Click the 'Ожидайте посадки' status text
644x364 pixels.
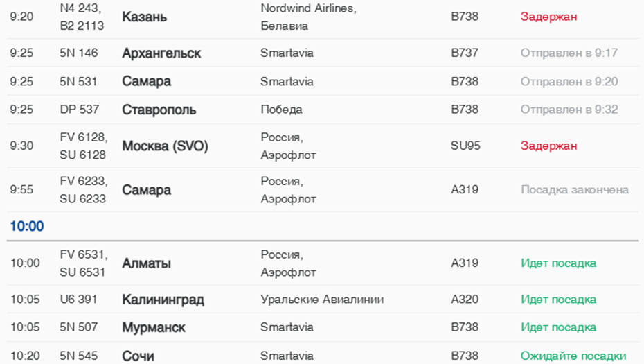click(x=573, y=356)
